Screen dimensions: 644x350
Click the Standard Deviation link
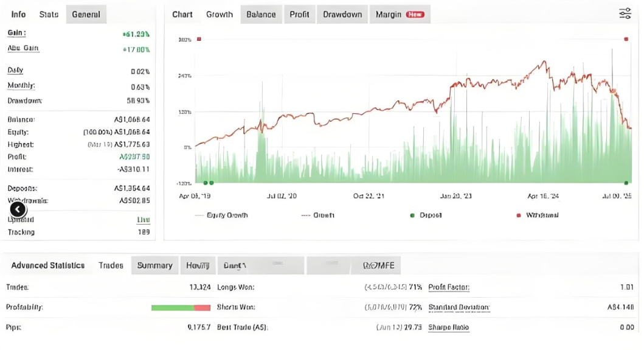tap(459, 307)
